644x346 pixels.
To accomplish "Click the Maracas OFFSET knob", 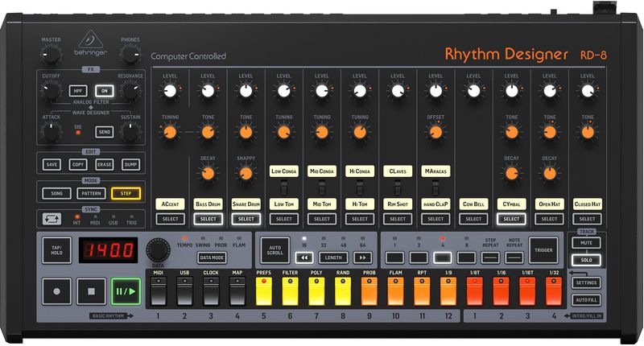I will (x=436, y=132).
